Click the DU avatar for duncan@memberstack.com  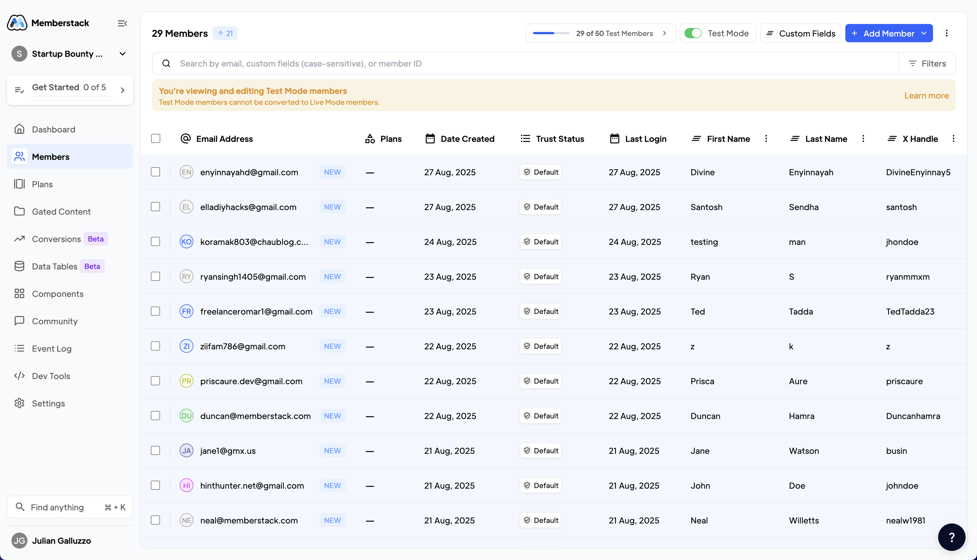point(187,416)
